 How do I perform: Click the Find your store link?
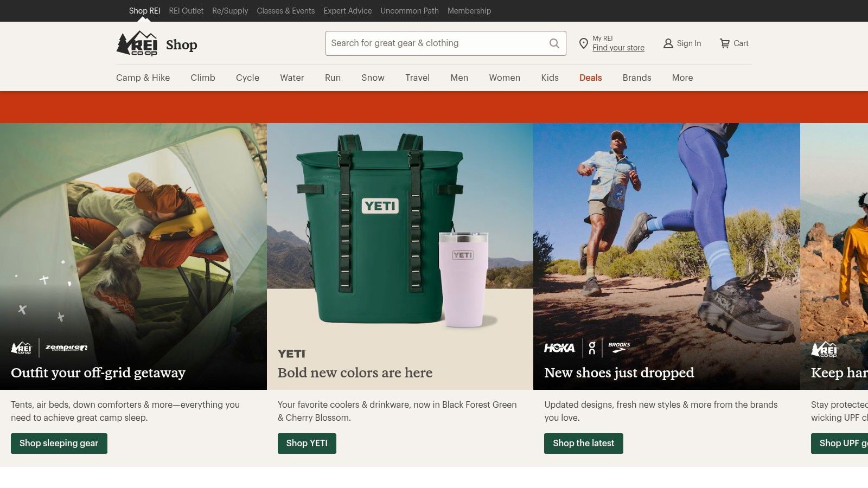[x=618, y=48]
